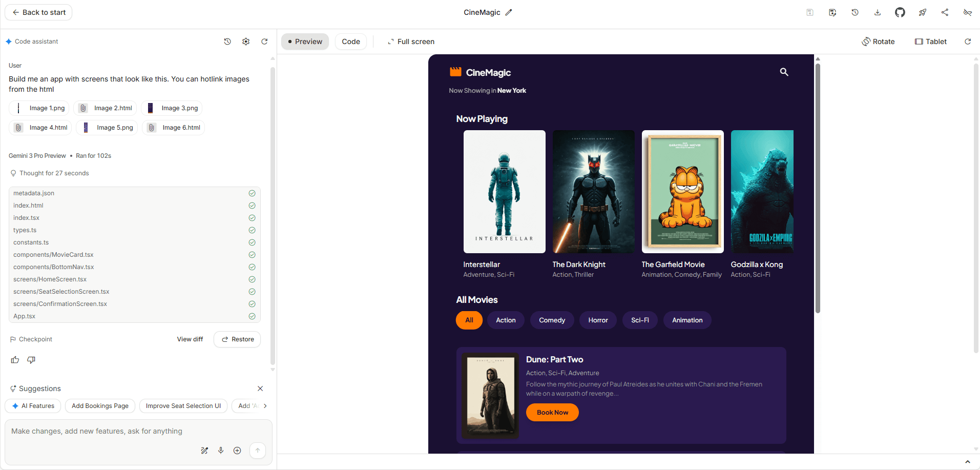Viewport: 980px width, 470px height.
Task: Select the Sci-Fi genre filter chip
Action: (640, 320)
